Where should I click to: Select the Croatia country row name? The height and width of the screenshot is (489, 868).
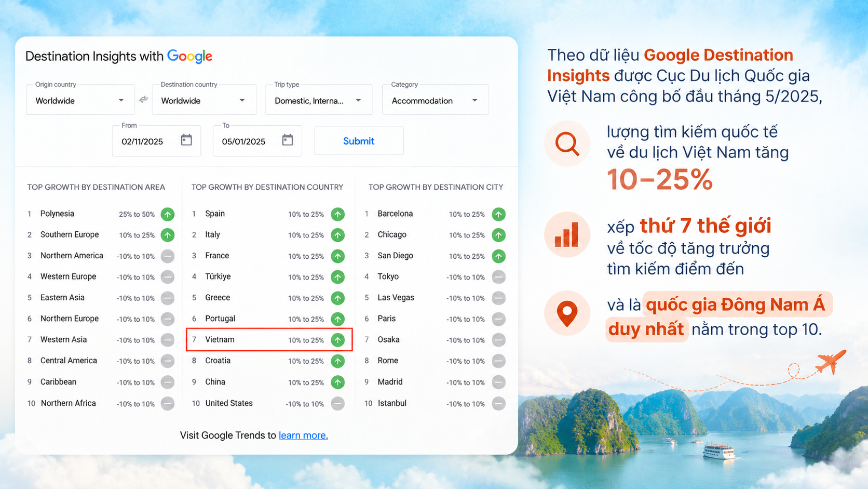point(218,361)
